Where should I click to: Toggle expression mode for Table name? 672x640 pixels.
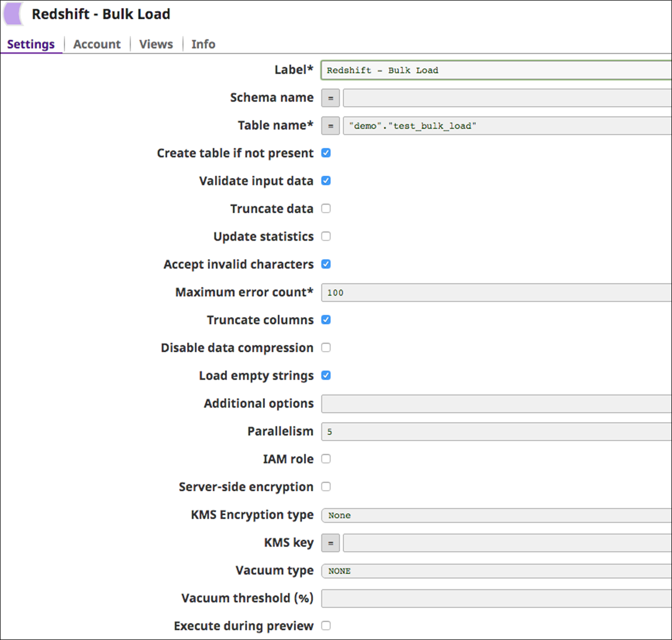(330, 126)
